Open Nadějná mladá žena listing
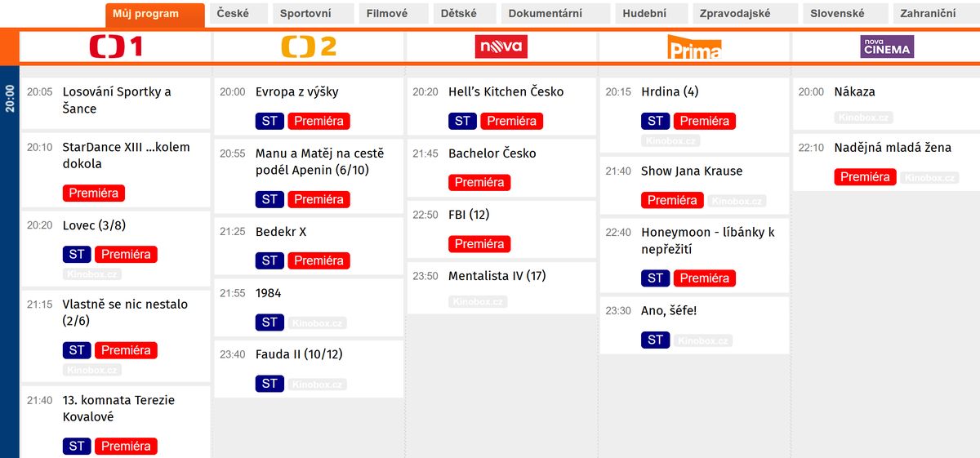Viewport: 980px width, 458px height. pyautogui.click(x=887, y=162)
